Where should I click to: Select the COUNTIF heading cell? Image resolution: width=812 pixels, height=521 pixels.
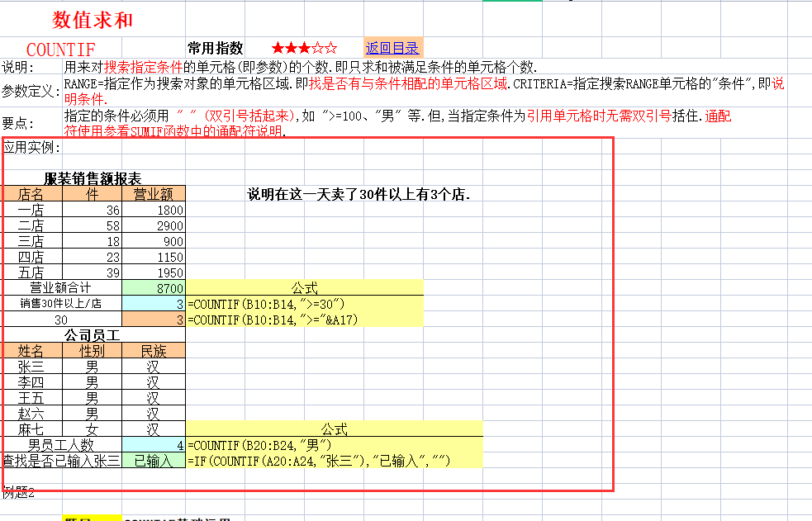click(61, 50)
